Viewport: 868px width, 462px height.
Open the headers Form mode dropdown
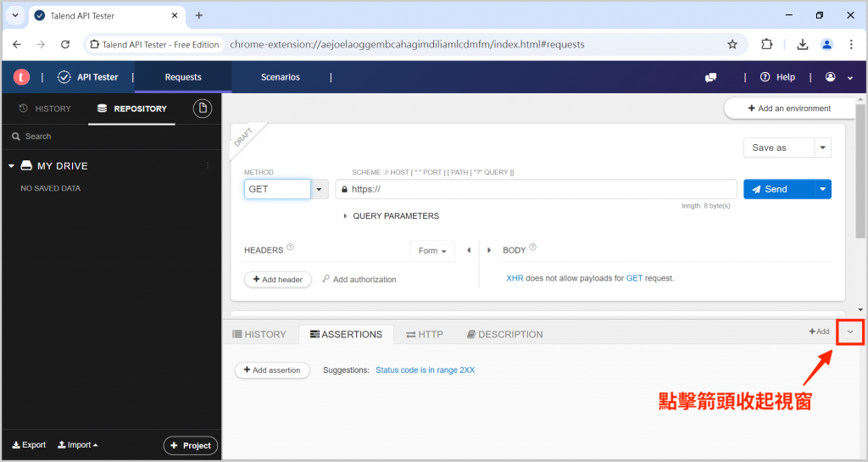click(x=432, y=251)
